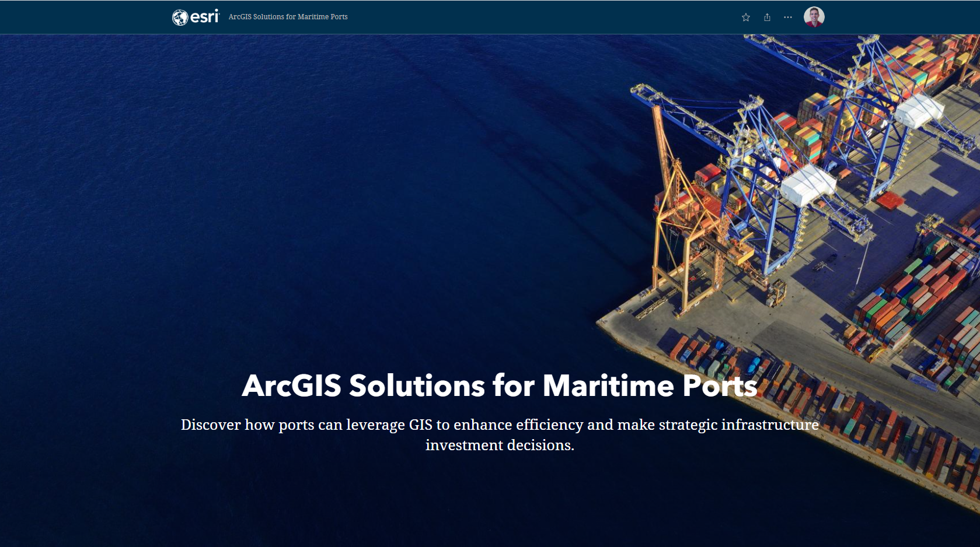Open the user profile avatar
Image resolution: width=980 pixels, height=547 pixels.
tap(814, 17)
